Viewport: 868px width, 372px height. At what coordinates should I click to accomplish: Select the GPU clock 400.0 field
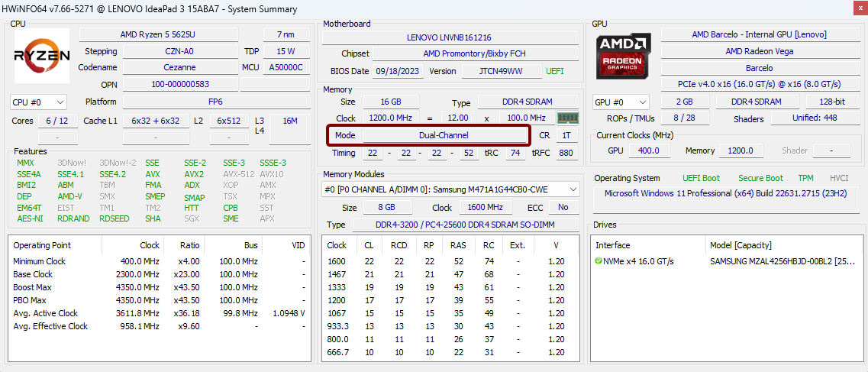click(x=650, y=150)
